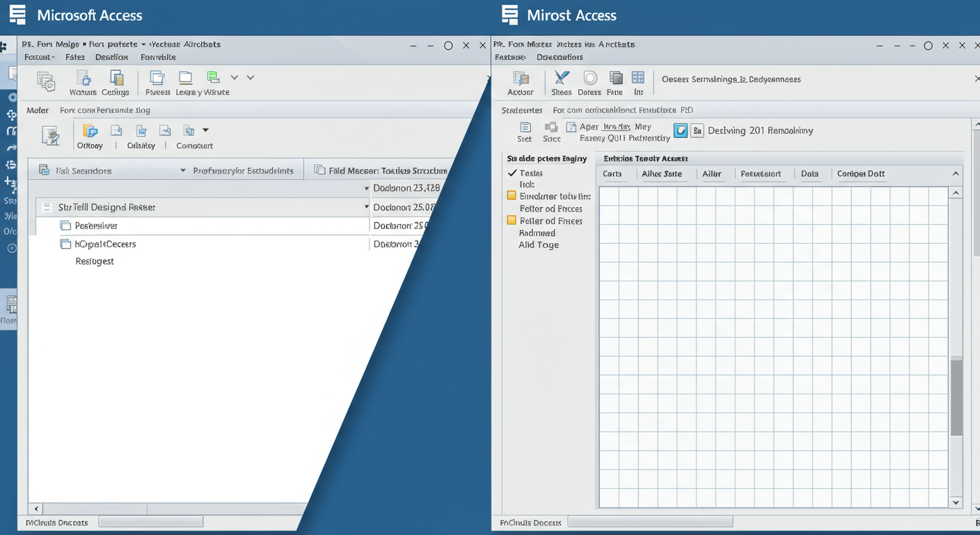Click the In grid table icon

point(638,78)
